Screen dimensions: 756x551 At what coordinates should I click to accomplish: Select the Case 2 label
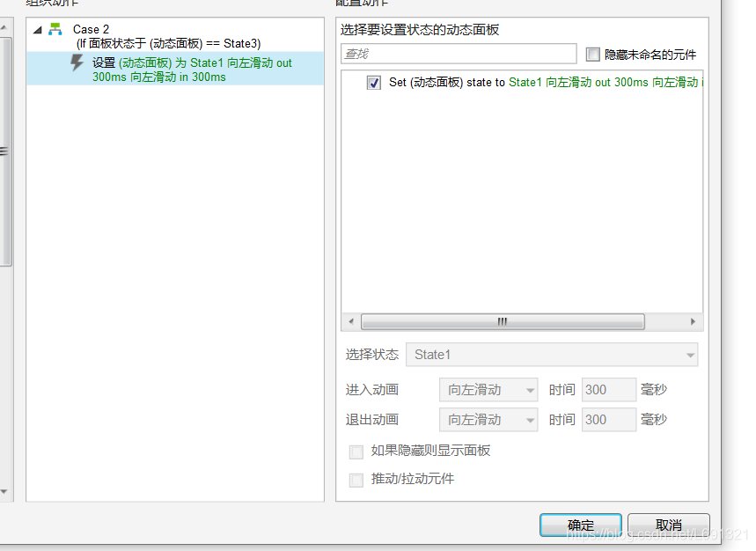point(92,29)
